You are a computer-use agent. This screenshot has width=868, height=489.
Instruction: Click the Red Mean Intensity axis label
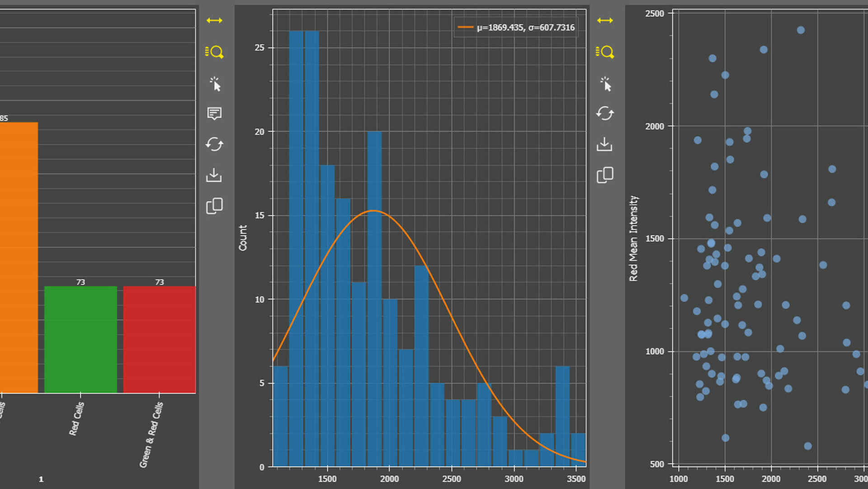coord(633,238)
